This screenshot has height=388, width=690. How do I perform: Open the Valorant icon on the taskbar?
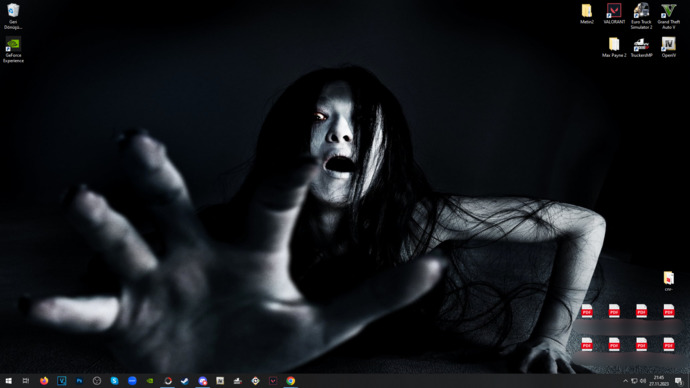[273, 381]
